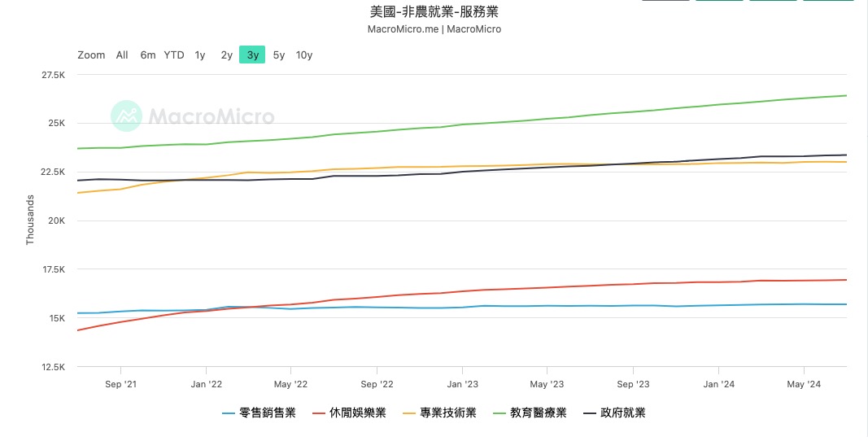Image resolution: width=868 pixels, height=441 pixels.
Task: Choose the 1y zoom range
Action: coord(200,55)
